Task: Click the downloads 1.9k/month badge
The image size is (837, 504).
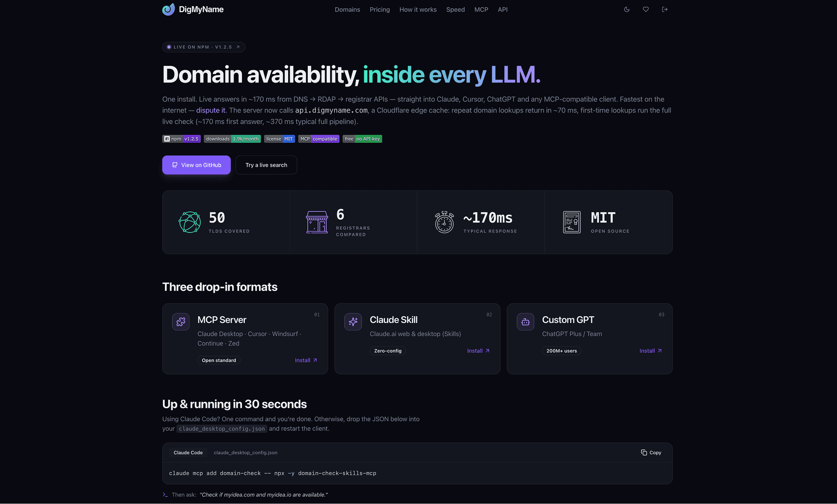Action: 232,139
